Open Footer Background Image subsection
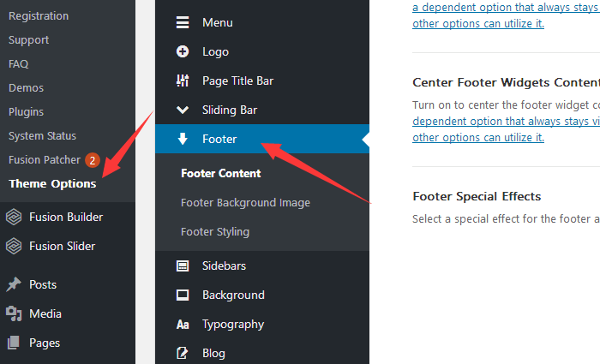This screenshot has width=600, height=364. click(x=245, y=203)
